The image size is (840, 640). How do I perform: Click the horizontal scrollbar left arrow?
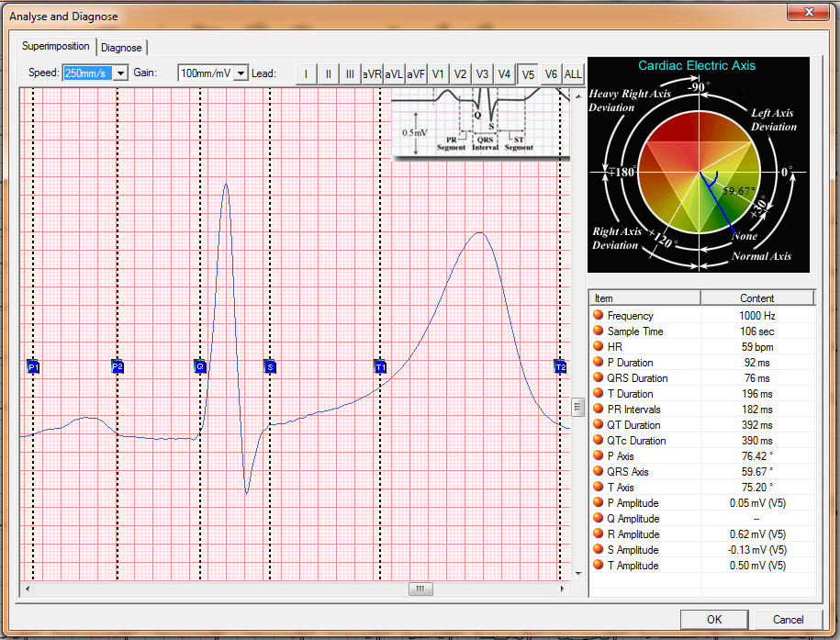coord(27,589)
